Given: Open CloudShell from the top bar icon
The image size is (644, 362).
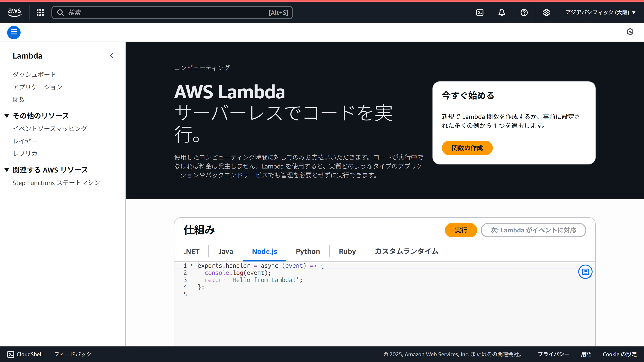Looking at the screenshot, I should (x=480, y=13).
